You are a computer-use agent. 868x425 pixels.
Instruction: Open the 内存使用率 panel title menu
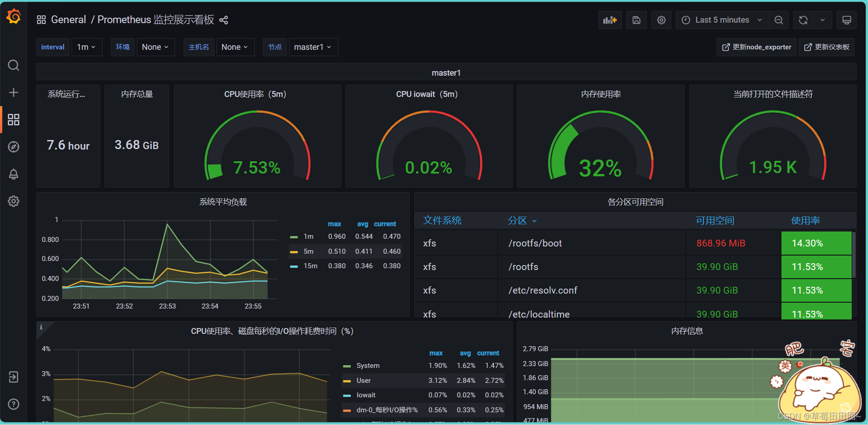coord(601,94)
